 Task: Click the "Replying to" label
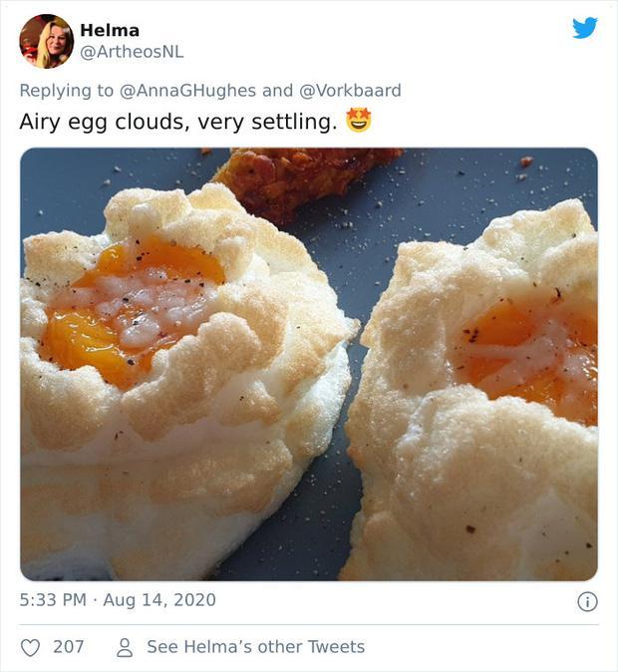[67, 91]
